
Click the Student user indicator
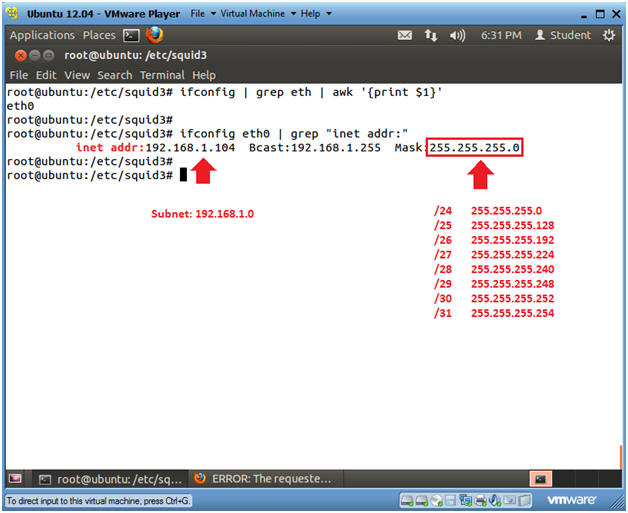(563, 35)
